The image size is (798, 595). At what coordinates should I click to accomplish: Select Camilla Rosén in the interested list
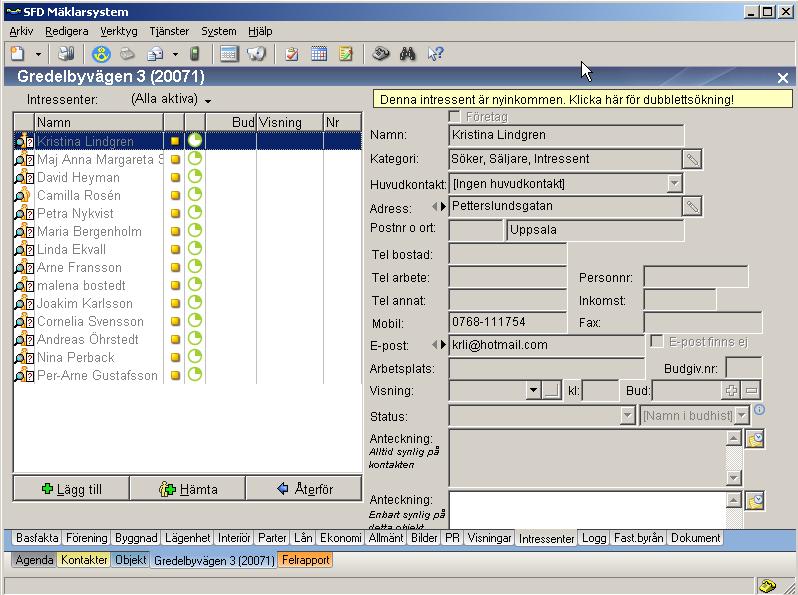point(79,196)
